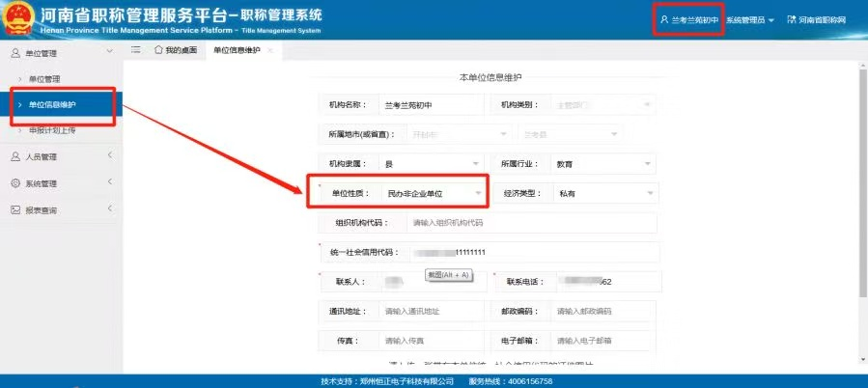Collapse the 单位管理 sidebar group

coord(110,51)
